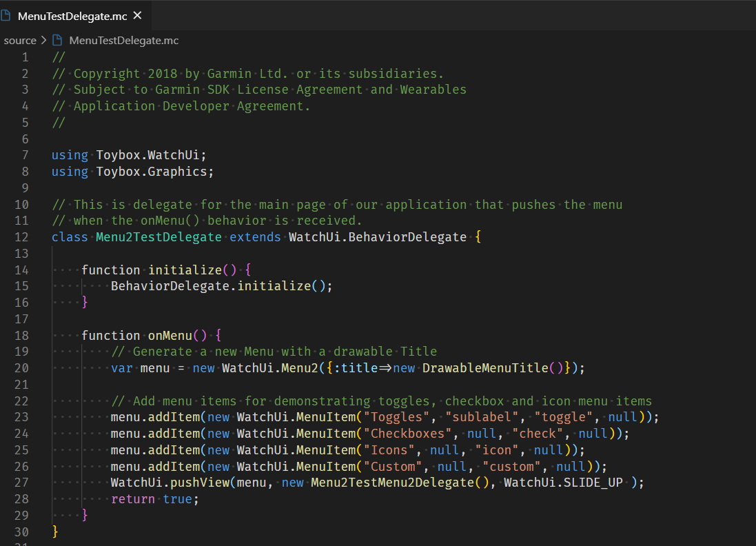Click the string "custom" identifier on line 26
Image resolution: width=756 pixels, height=546 pixels.
[511, 467]
